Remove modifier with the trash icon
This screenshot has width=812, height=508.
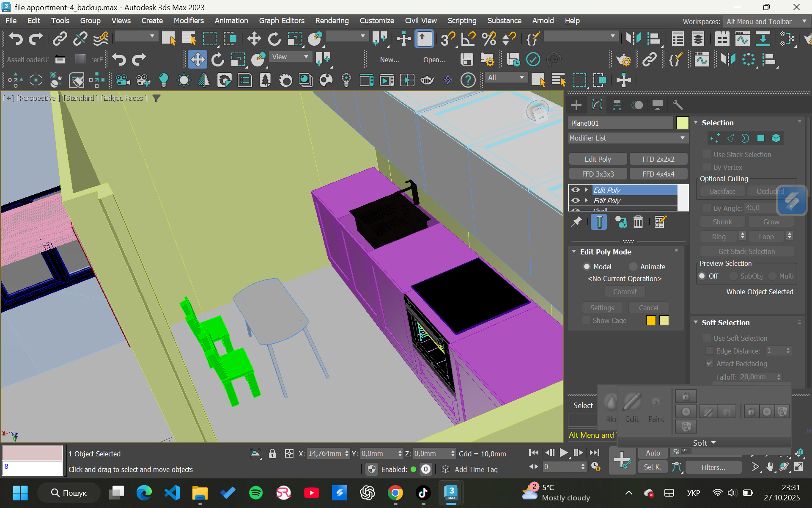click(x=638, y=222)
